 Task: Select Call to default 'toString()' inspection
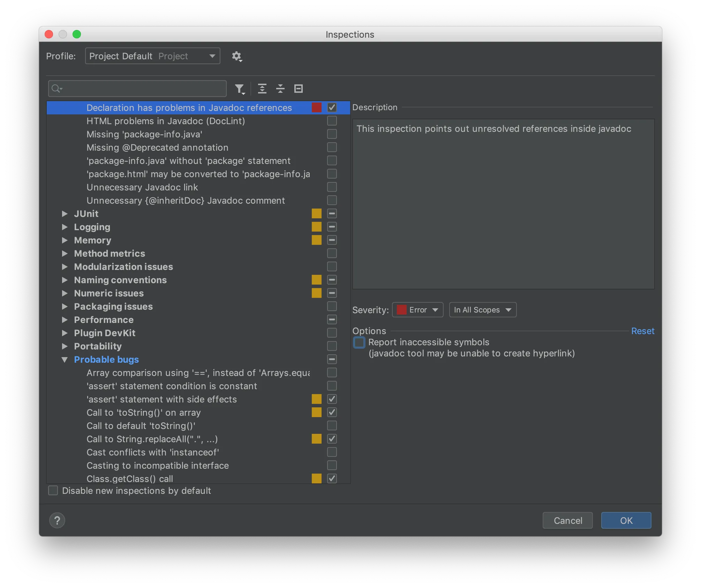(x=141, y=426)
